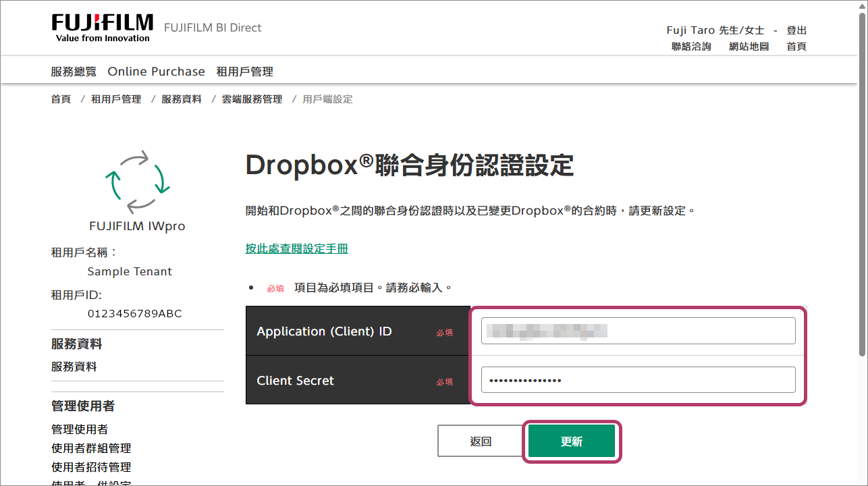
Task: Open 使用者群組管理 in the sidebar
Action: (91, 448)
